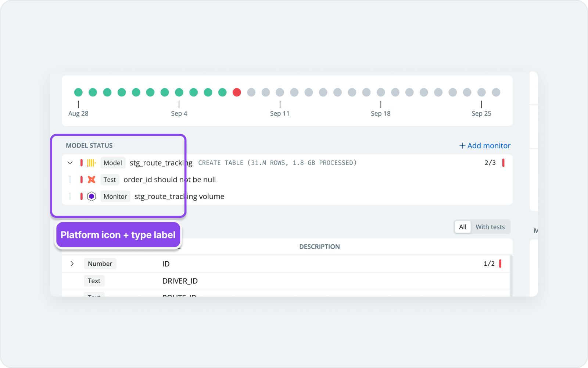Click the red status marker on the Model row
Viewport: 588px width, 368px height.
(x=82, y=163)
